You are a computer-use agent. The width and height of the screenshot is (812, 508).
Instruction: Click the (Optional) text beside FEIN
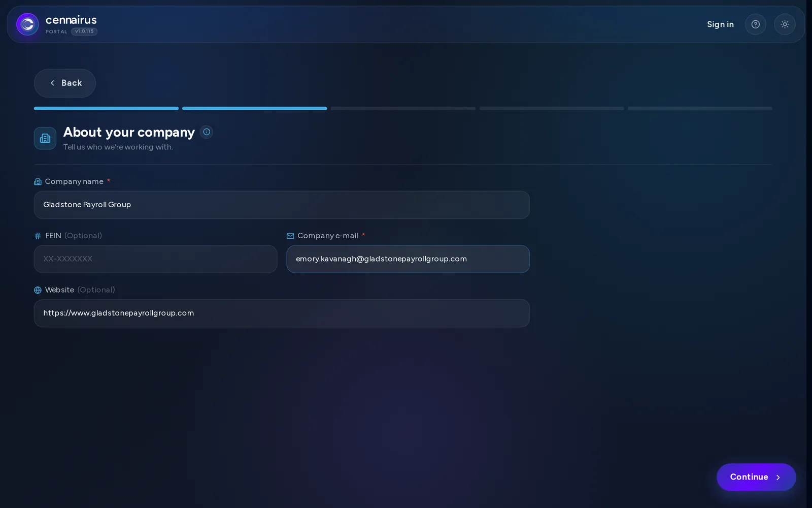click(x=83, y=236)
